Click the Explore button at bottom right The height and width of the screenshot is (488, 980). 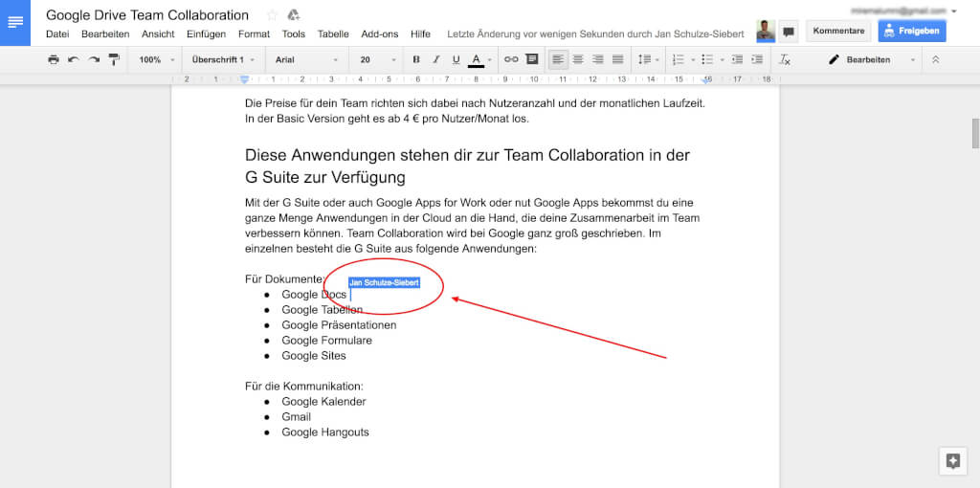pyautogui.click(x=952, y=460)
